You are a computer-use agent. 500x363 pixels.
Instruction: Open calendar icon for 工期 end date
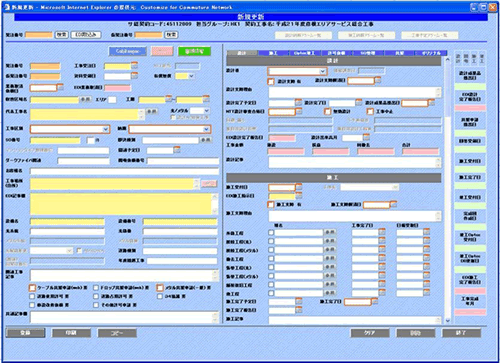[206, 99]
